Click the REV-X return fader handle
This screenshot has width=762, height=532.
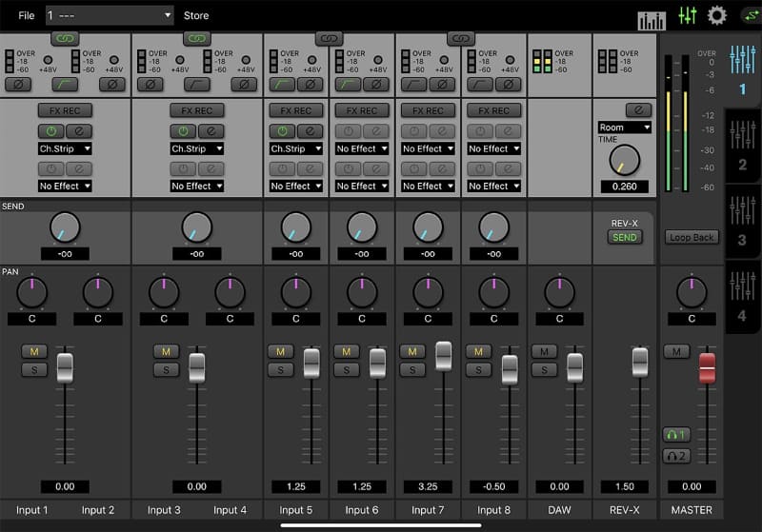[x=640, y=362]
